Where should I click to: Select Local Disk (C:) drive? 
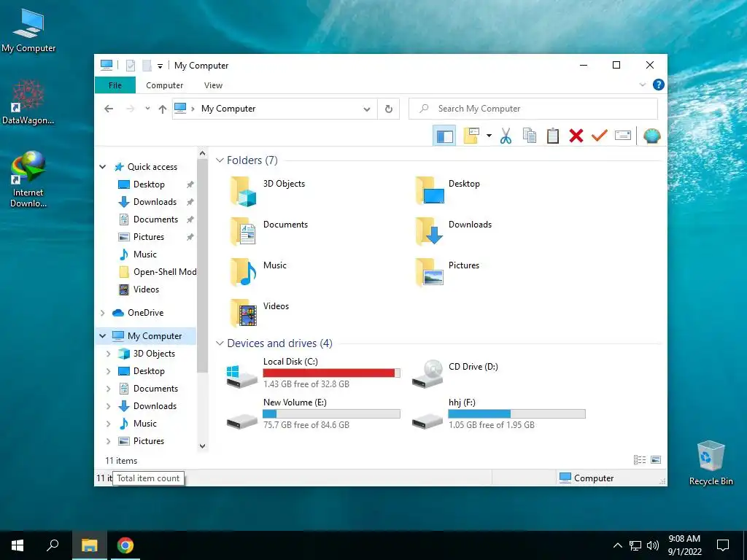coord(312,374)
